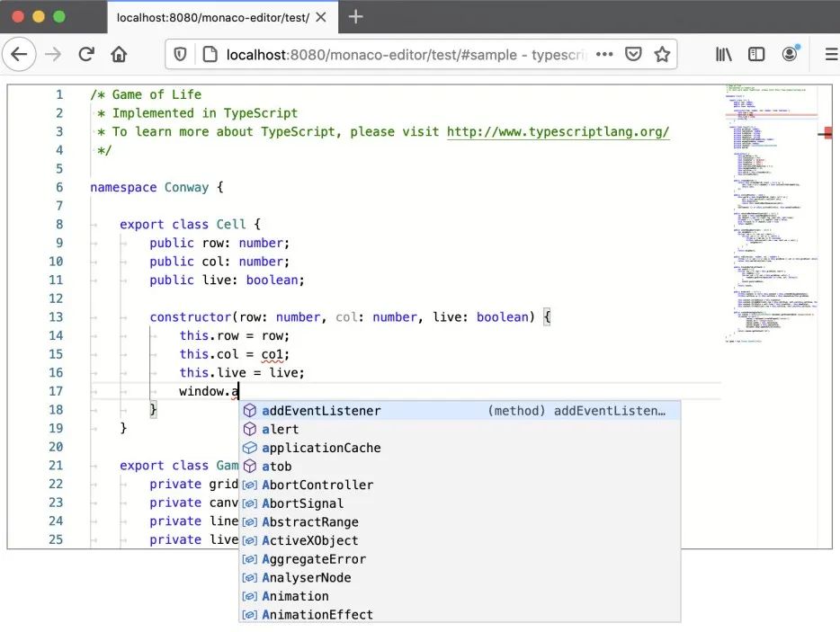Click the Animation variable icon
840x632 pixels.
click(x=250, y=597)
